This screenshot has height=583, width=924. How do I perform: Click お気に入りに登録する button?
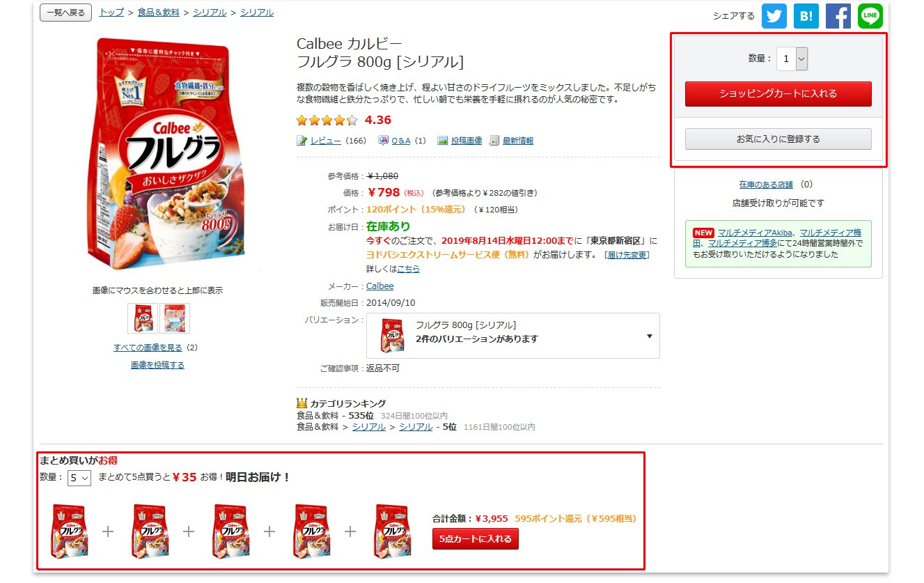tap(778, 139)
